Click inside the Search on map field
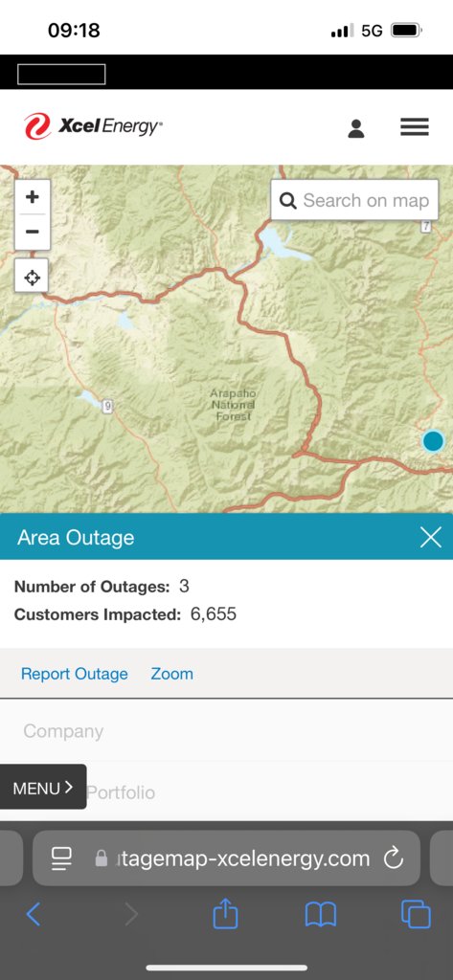The image size is (453, 980). 354,201
